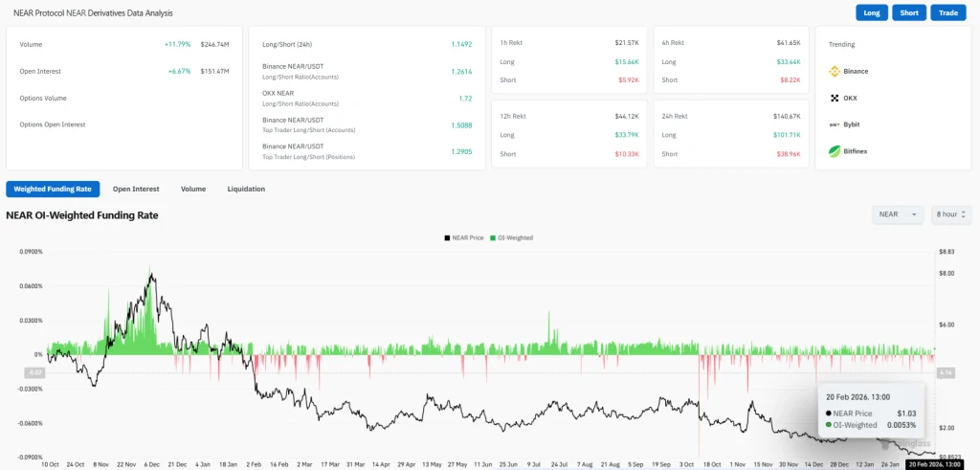Viewport: 980px width, 470px height.
Task: Toggle OI-Weighted legend series
Action: (x=512, y=238)
